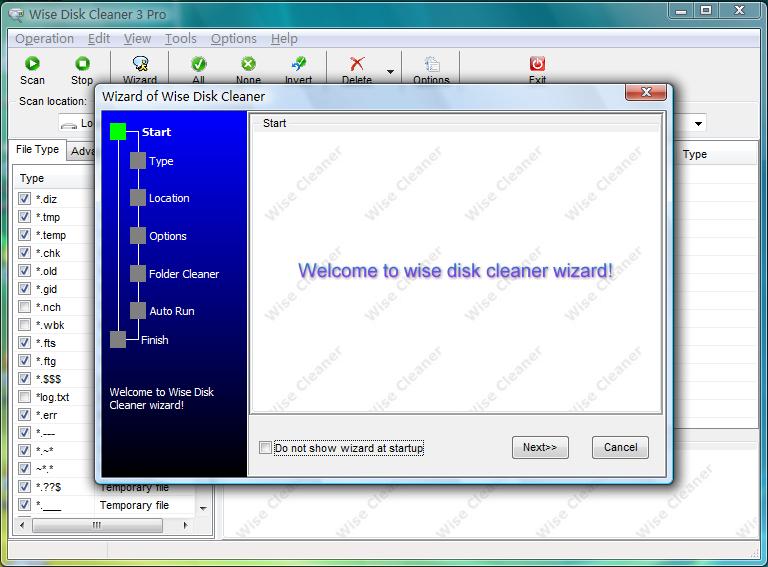Uncheck the *.temp file type

[24, 235]
